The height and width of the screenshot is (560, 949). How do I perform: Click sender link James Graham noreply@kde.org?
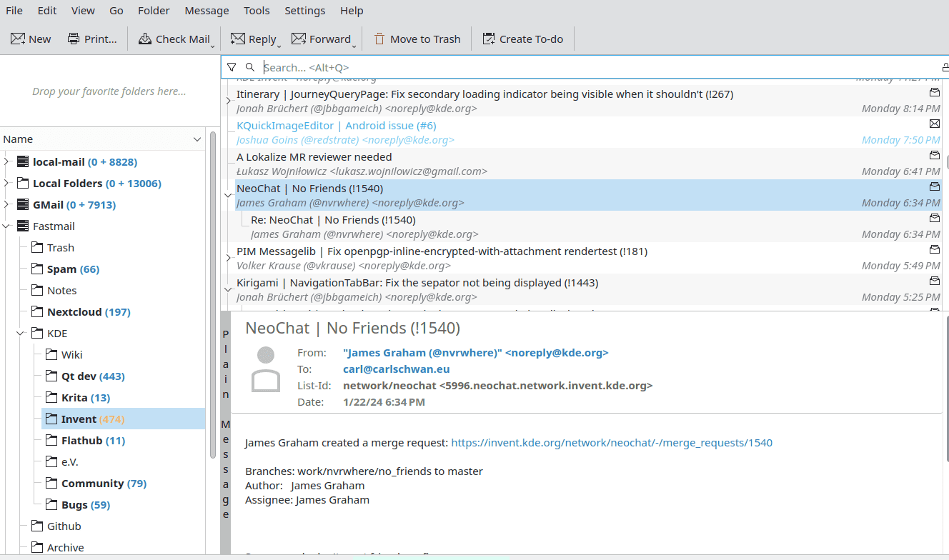tap(476, 353)
